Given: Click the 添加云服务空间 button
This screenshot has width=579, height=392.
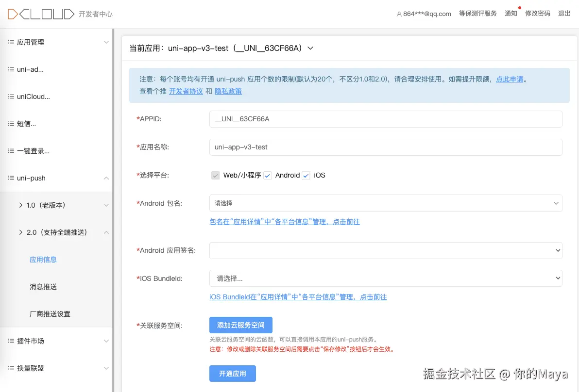Looking at the screenshot, I should pos(241,325).
